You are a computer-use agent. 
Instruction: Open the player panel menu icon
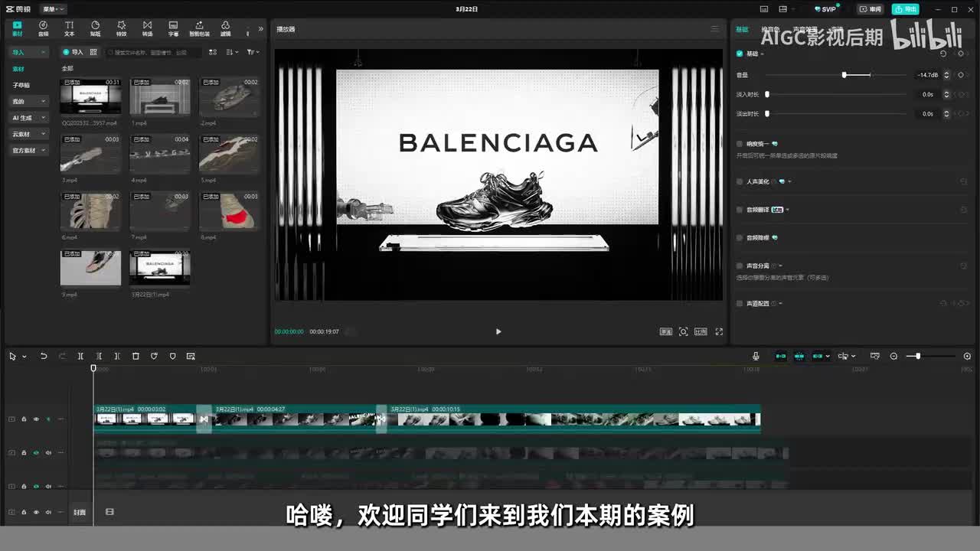pos(715,29)
